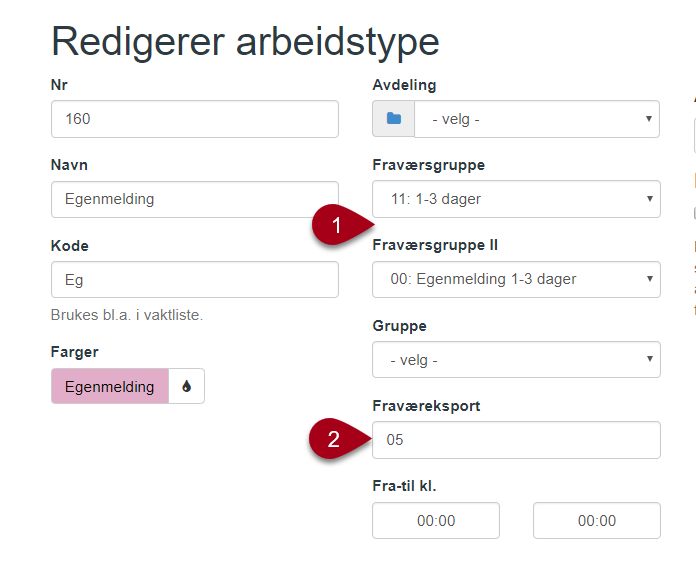Click the Fra-til kl. label
The height and width of the screenshot is (565, 696).
click(404, 486)
